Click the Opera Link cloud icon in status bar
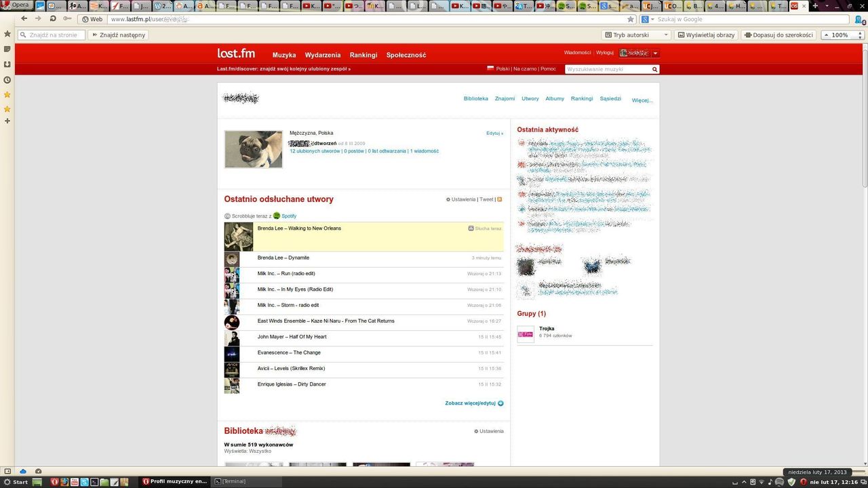Image resolution: width=868 pixels, height=488 pixels. (22, 470)
